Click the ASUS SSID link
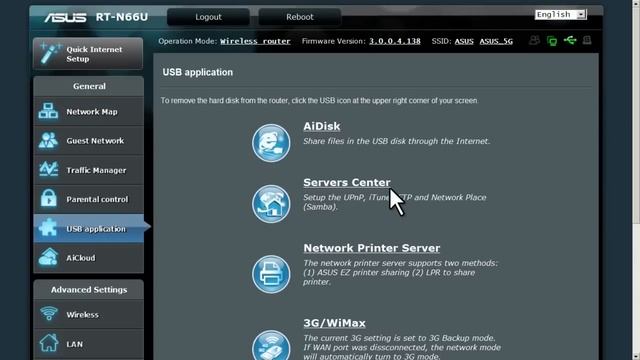Viewport: 640px width, 360px height. tap(464, 41)
